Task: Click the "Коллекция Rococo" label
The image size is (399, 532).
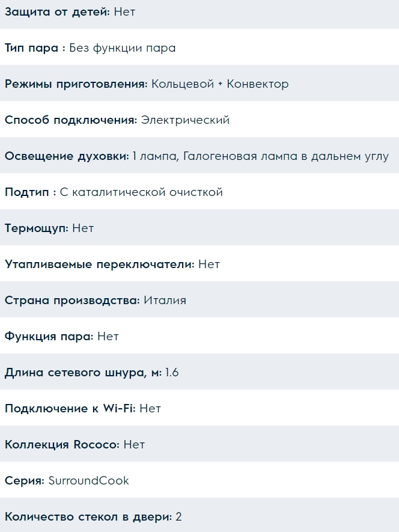Action: (x=62, y=445)
